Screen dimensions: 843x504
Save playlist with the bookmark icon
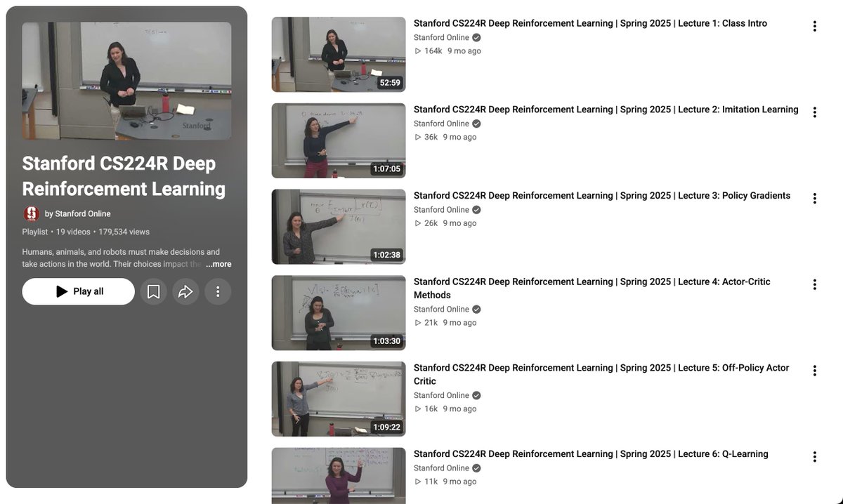click(153, 291)
